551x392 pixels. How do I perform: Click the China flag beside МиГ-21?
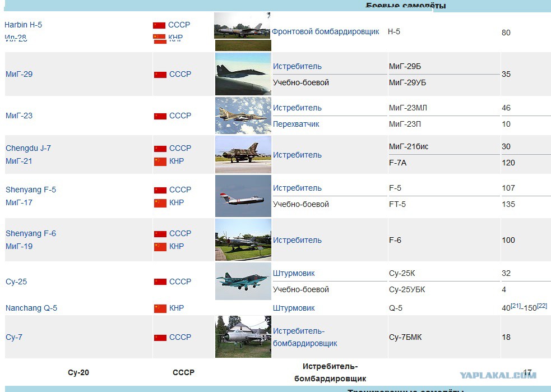click(x=160, y=162)
